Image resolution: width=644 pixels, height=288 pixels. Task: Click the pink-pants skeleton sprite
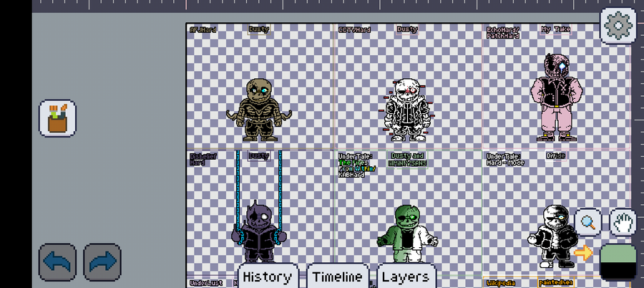coord(556,97)
